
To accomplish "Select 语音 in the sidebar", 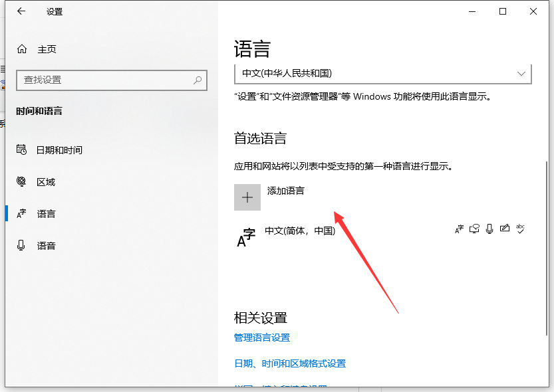I will [46, 246].
